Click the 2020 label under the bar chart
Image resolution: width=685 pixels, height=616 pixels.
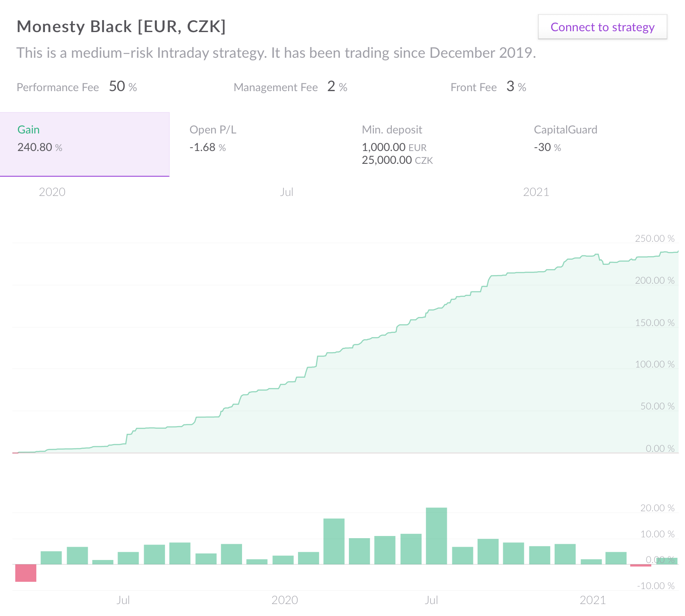tap(285, 600)
